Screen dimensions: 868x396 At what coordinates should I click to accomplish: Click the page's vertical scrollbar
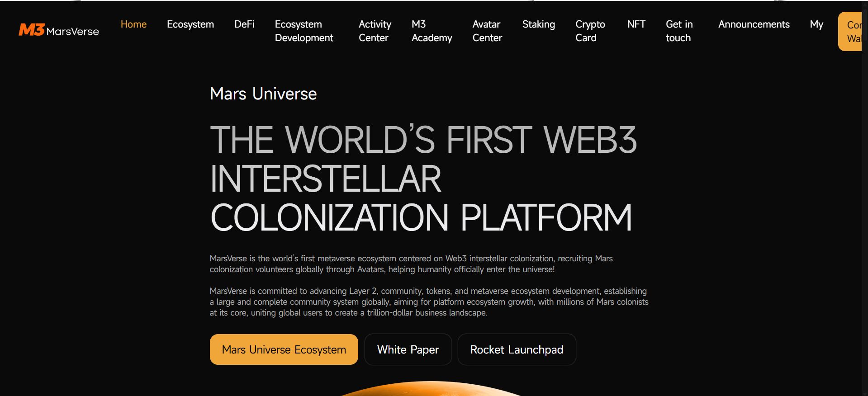(x=865, y=198)
